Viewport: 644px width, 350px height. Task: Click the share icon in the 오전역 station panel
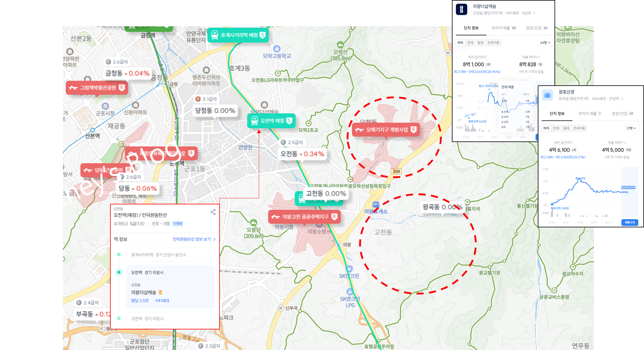[213, 212]
